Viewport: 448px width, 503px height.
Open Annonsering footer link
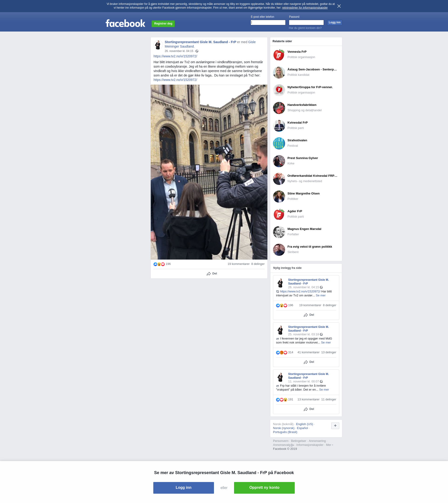point(317,441)
